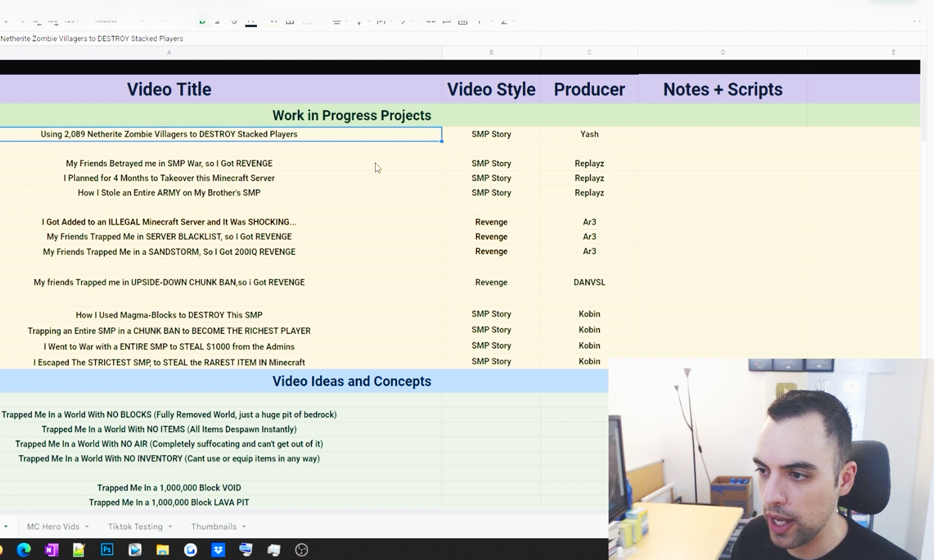This screenshot has width=934, height=560.
Task: Toggle strikethrough formatting in the toolbar
Action: 234,21
